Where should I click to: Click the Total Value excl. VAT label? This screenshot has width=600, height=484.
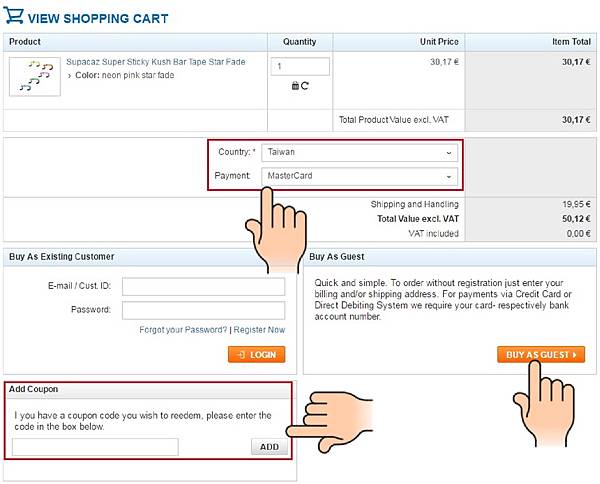(x=418, y=219)
